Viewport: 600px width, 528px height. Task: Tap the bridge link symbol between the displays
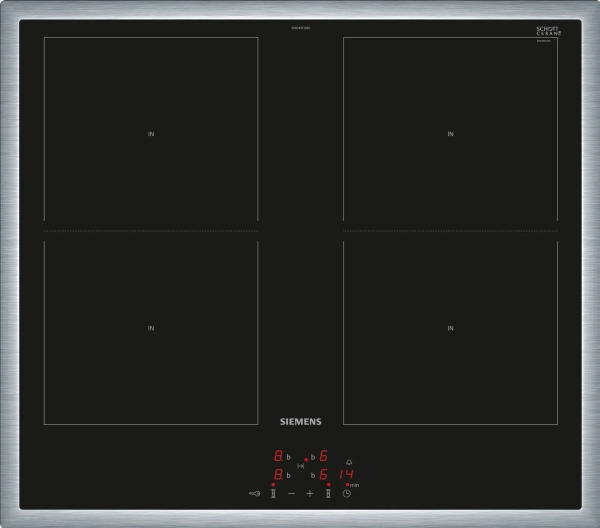301,466
